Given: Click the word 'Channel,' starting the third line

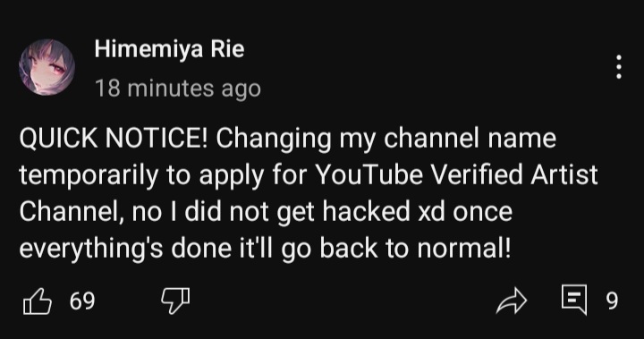Looking at the screenshot, I should pyautogui.click(x=72, y=212).
